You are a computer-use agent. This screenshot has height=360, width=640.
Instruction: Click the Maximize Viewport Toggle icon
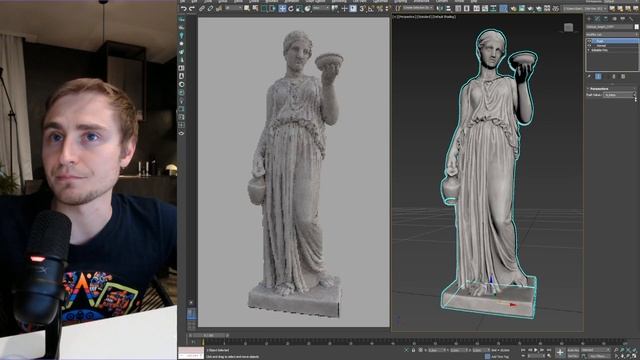(x=634, y=356)
